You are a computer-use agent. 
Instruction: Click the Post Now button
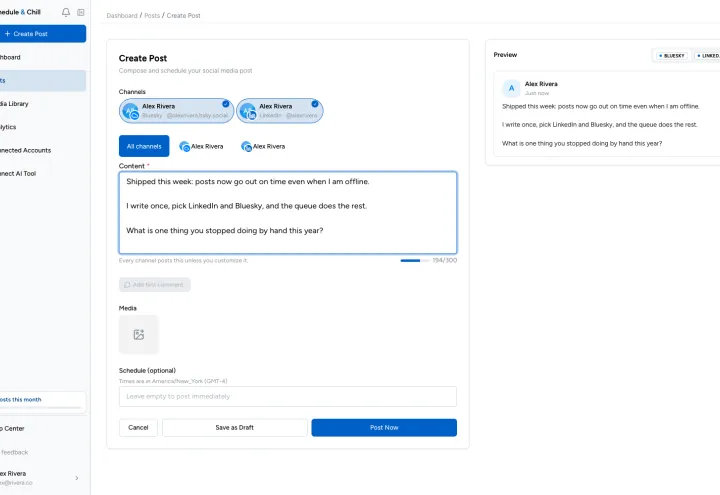point(384,428)
